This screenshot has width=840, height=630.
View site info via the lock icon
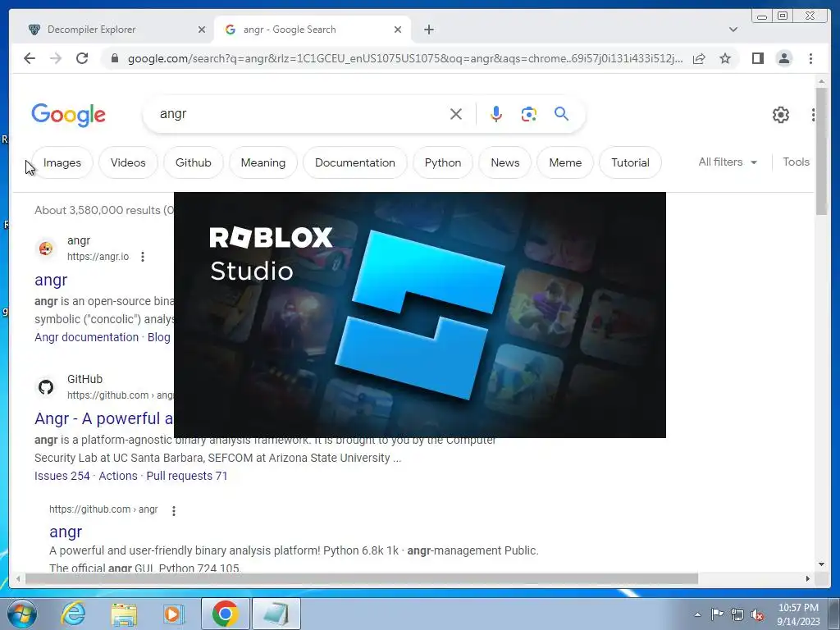(114, 58)
